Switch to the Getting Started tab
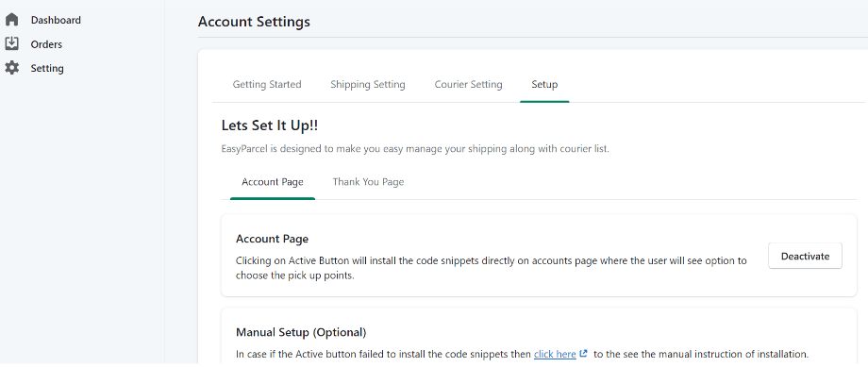The width and height of the screenshot is (868, 367). tap(267, 85)
